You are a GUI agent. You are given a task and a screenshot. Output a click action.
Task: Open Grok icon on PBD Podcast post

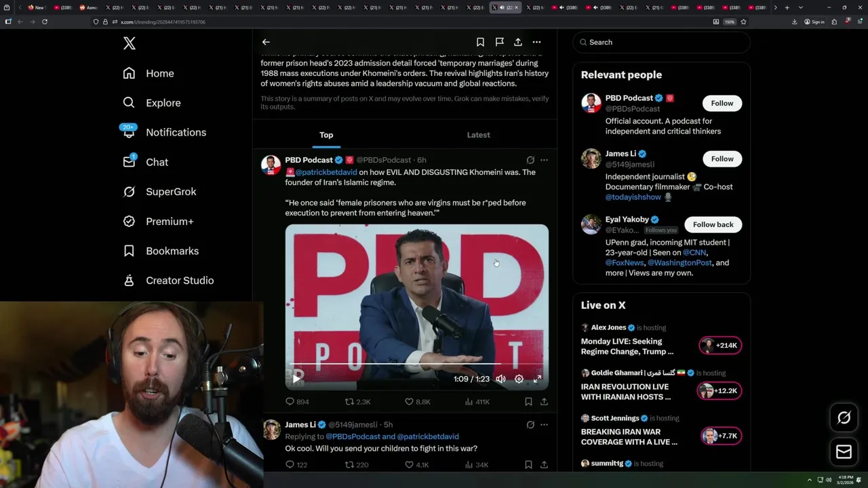tap(530, 160)
